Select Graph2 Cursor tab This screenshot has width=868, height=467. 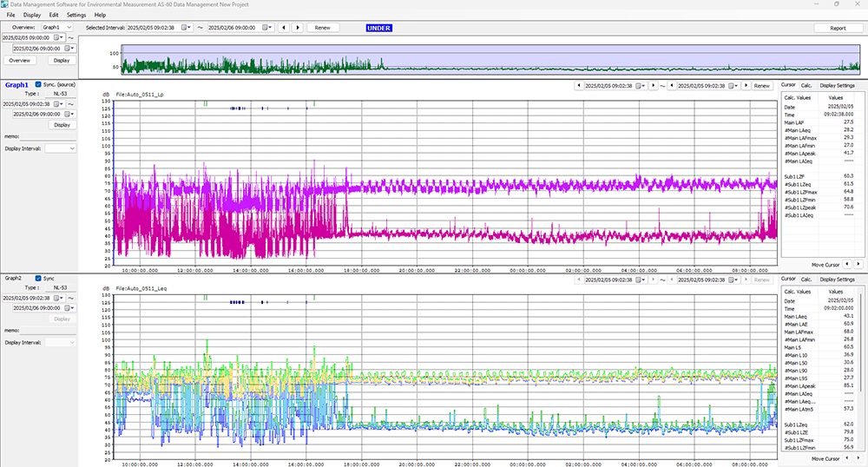788,279
